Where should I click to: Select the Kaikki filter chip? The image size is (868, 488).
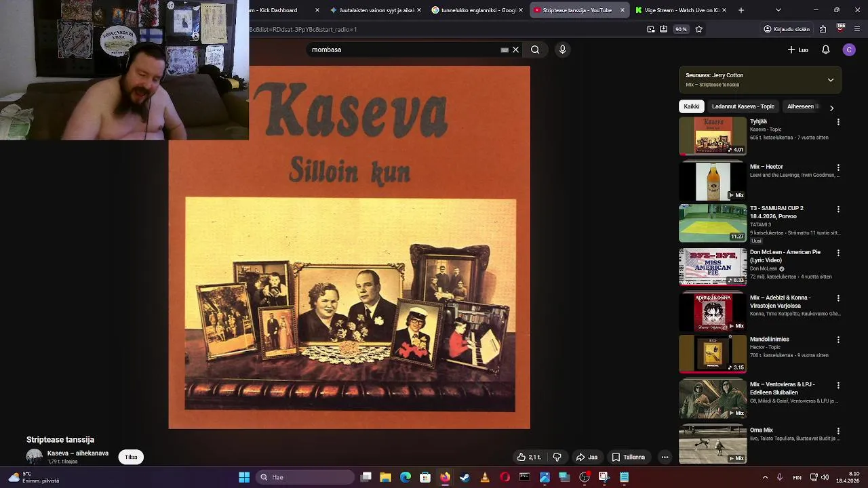pos(691,106)
